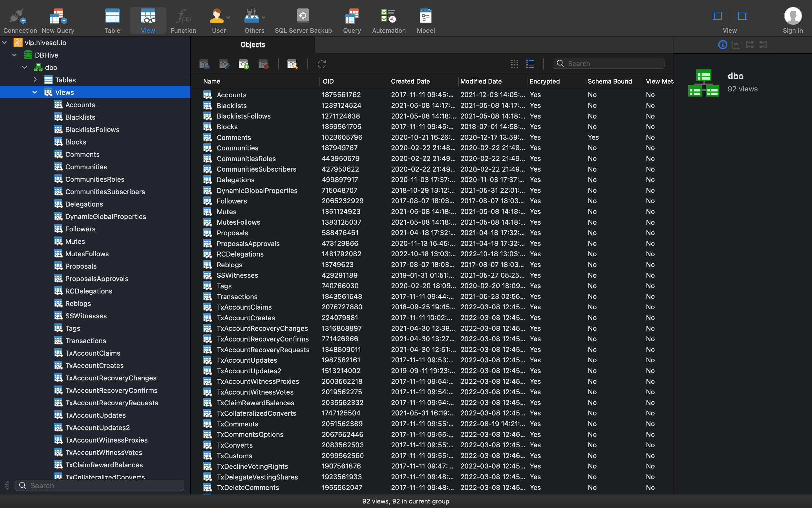Select TxComments row in objects list

tap(433, 424)
